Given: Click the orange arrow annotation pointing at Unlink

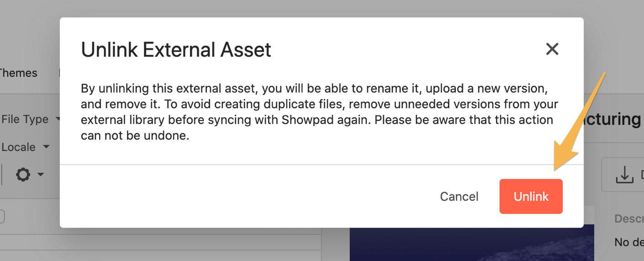Looking at the screenshot, I should click(580, 121).
